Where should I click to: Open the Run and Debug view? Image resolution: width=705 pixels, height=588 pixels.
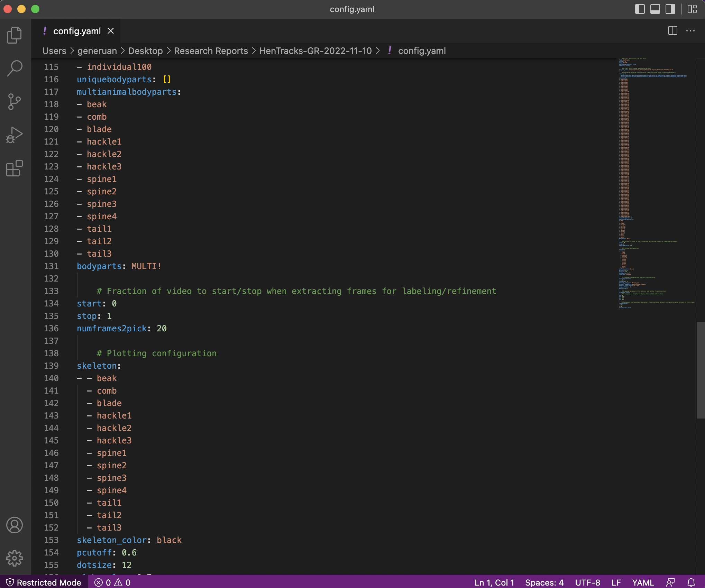click(x=14, y=135)
